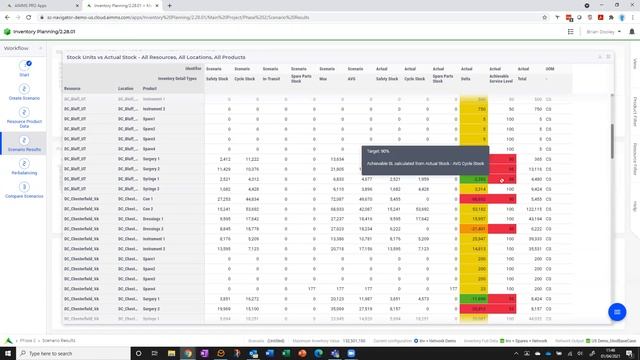Viewport: 640px width, 360px height.
Task: Open a new browser tab
Action: pos(169,6)
